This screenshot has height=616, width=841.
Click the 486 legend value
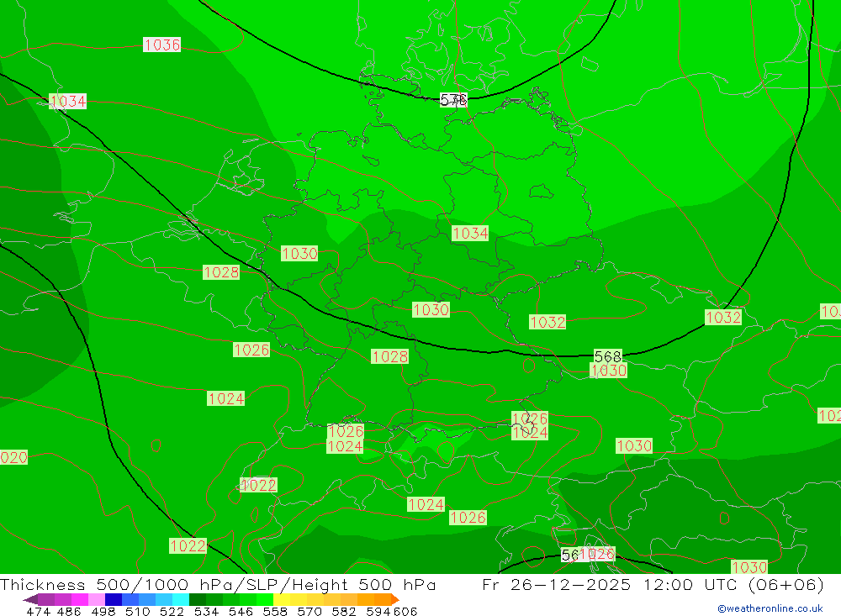tap(69, 611)
